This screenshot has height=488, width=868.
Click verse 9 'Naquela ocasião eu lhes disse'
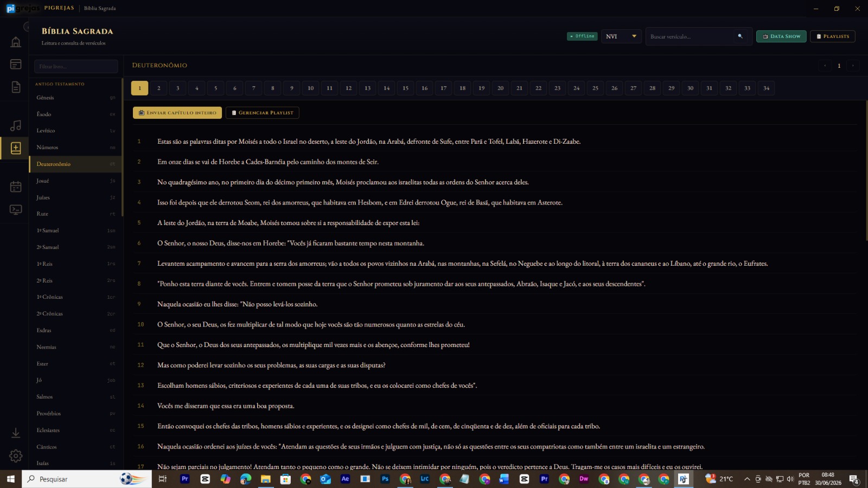coord(495,304)
